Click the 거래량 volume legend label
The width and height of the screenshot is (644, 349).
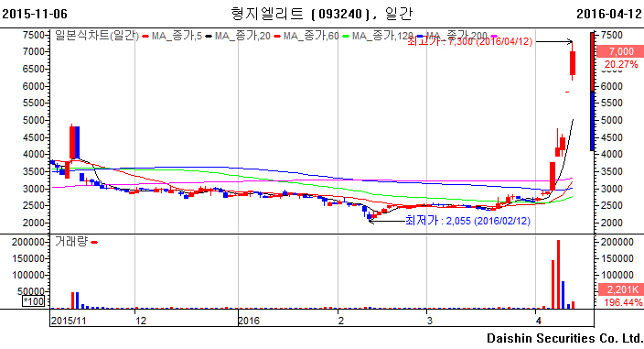71,241
